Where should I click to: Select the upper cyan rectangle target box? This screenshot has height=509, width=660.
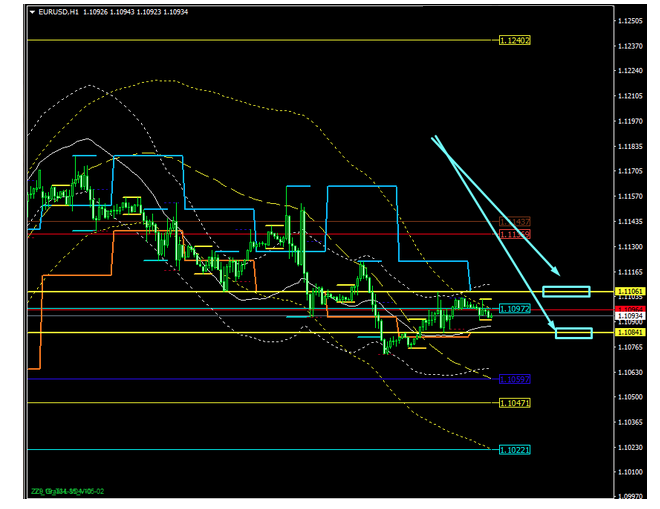click(x=566, y=291)
